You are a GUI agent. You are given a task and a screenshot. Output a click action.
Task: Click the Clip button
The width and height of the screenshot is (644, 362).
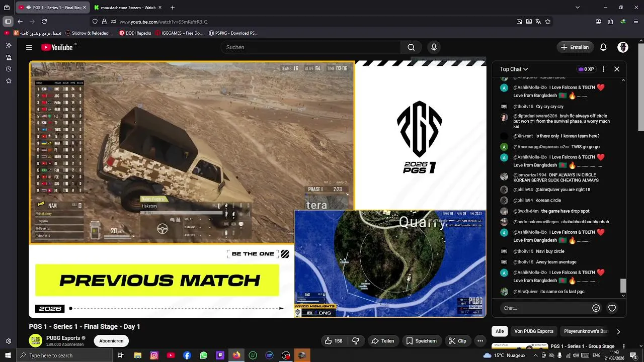[457, 341]
